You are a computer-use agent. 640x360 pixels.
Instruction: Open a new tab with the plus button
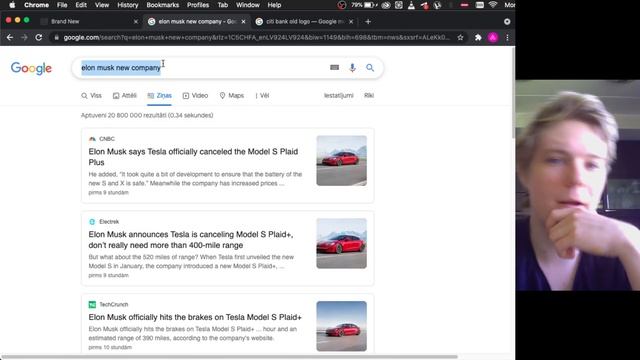coord(368,22)
